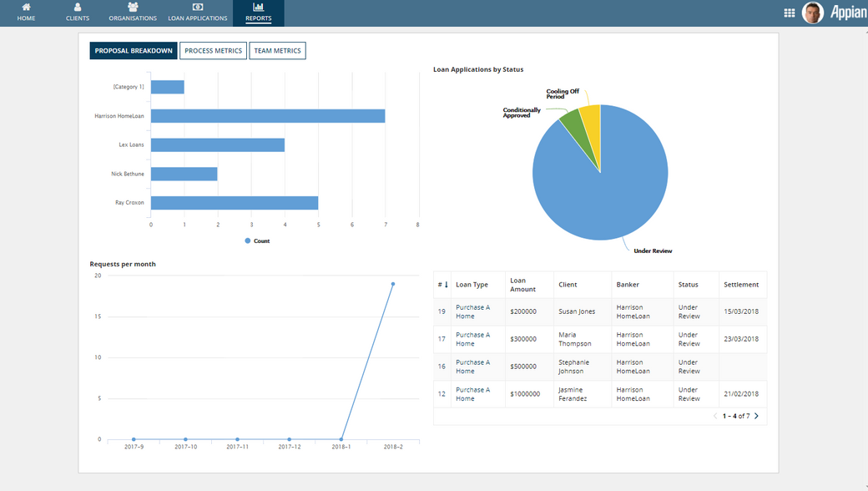Switch to Team Metrics tab
Screen dimensions: 868x491
tap(277, 51)
